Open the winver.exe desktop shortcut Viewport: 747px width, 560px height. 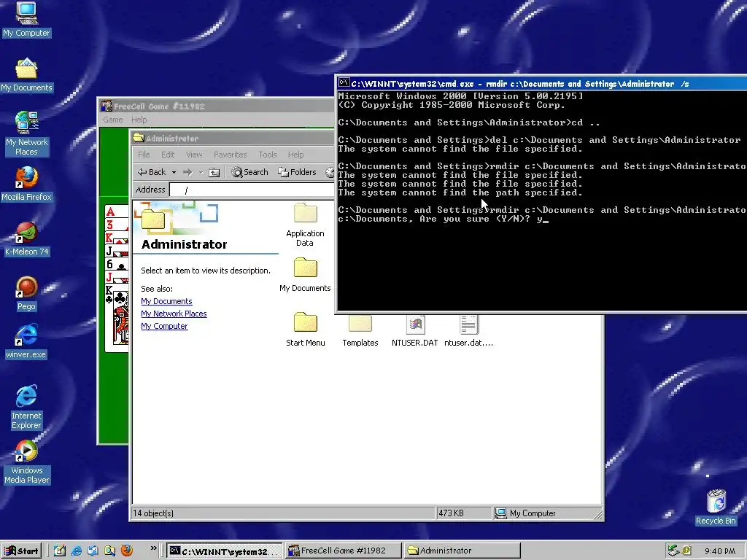26,342
